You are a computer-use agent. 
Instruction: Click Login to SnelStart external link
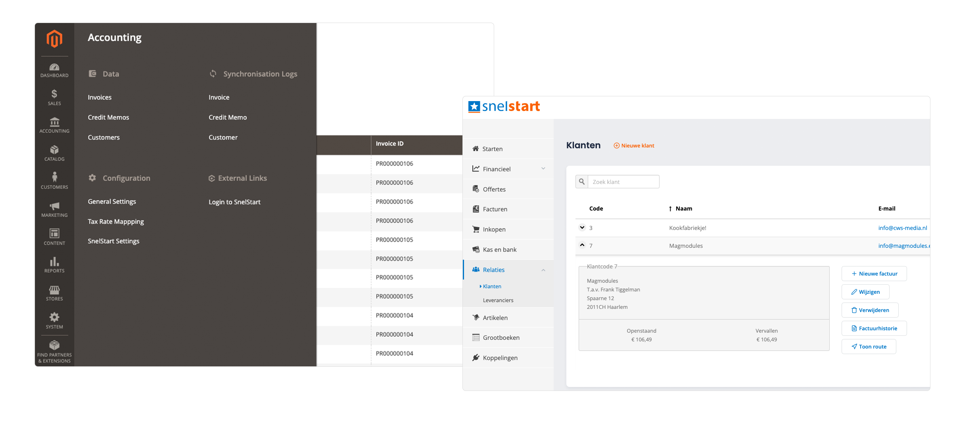[x=234, y=201]
